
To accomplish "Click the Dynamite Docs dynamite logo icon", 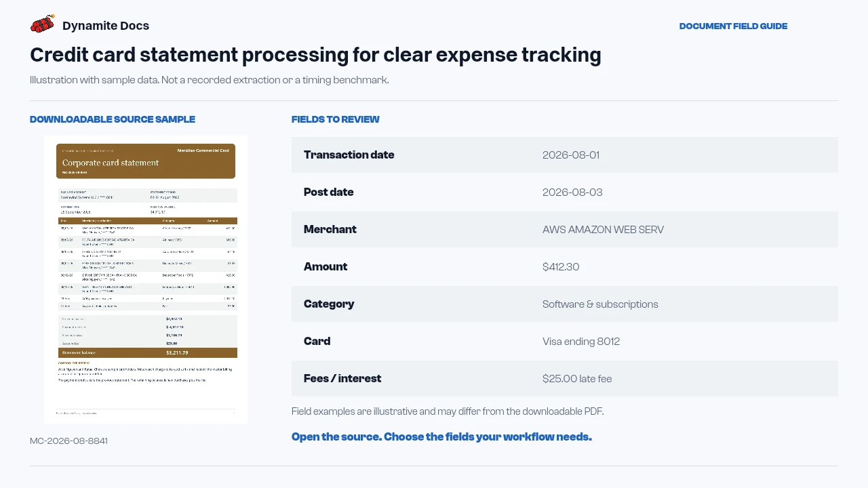I will [42, 25].
